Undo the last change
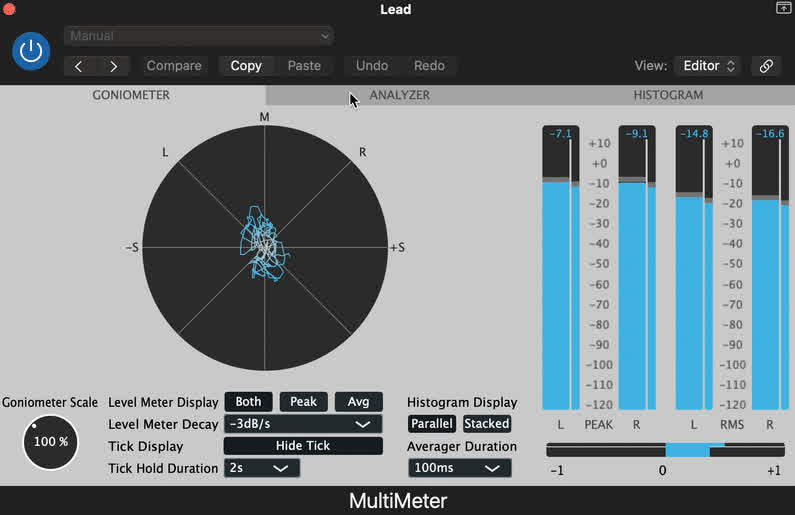This screenshot has height=515, width=795. [x=372, y=66]
